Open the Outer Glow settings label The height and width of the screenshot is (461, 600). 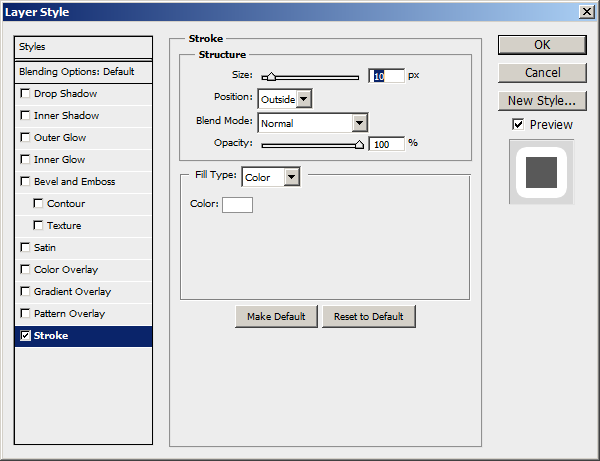[60, 137]
